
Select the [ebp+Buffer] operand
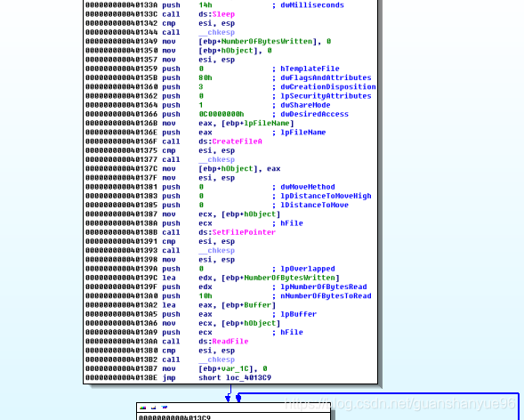248,305
